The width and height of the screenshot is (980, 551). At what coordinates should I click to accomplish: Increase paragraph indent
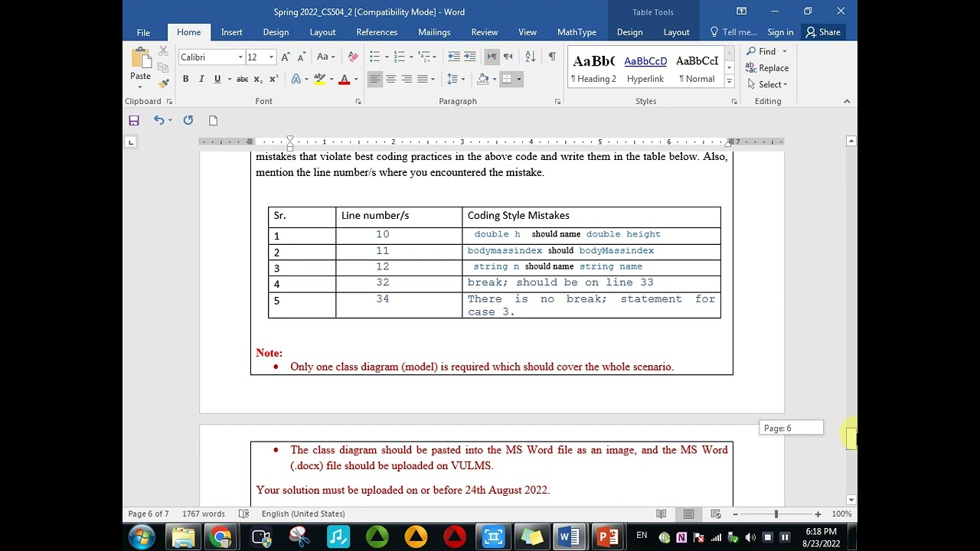470,57
